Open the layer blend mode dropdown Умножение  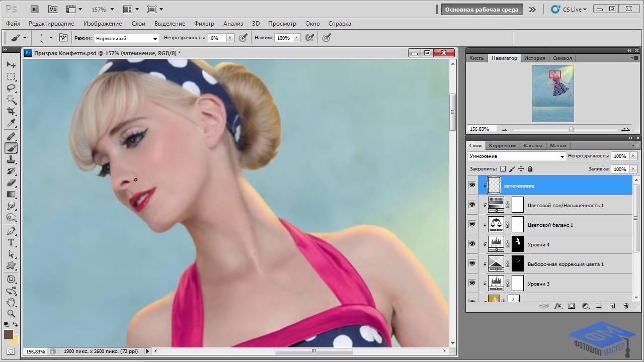pos(517,156)
